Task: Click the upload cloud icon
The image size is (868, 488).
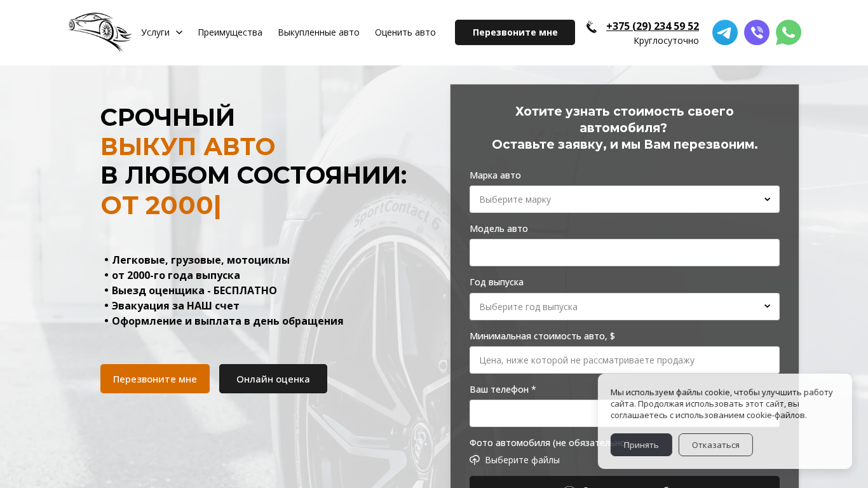Action: click(x=475, y=460)
